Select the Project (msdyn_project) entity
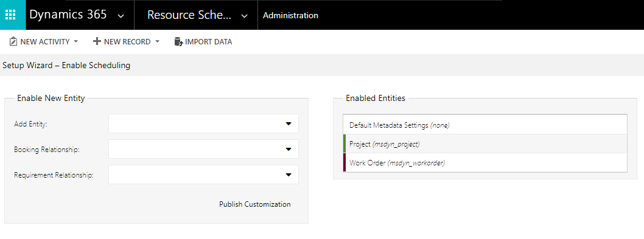Viewport: 644px width, 239px height. click(x=485, y=144)
